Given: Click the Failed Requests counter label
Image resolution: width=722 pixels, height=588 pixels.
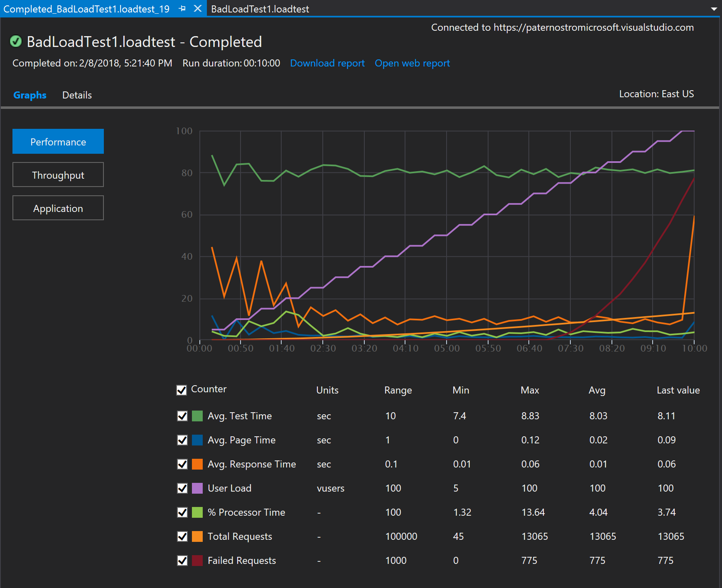Looking at the screenshot, I should tap(242, 561).
